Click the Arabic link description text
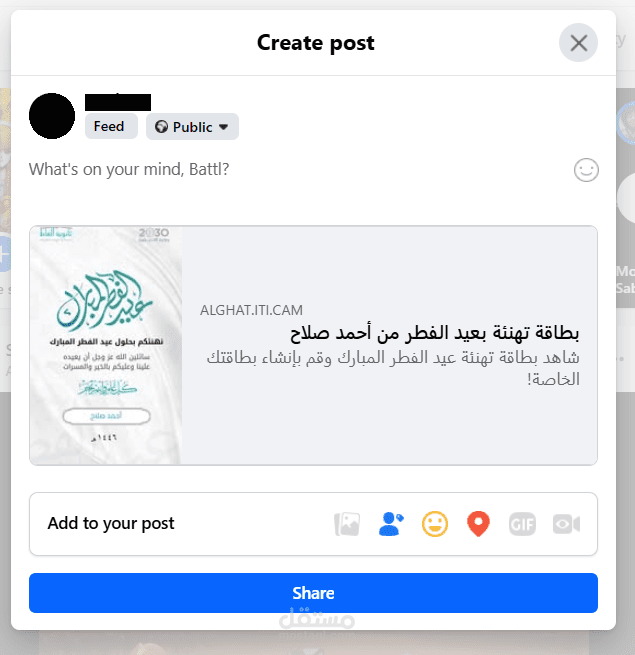 coord(393,368)
